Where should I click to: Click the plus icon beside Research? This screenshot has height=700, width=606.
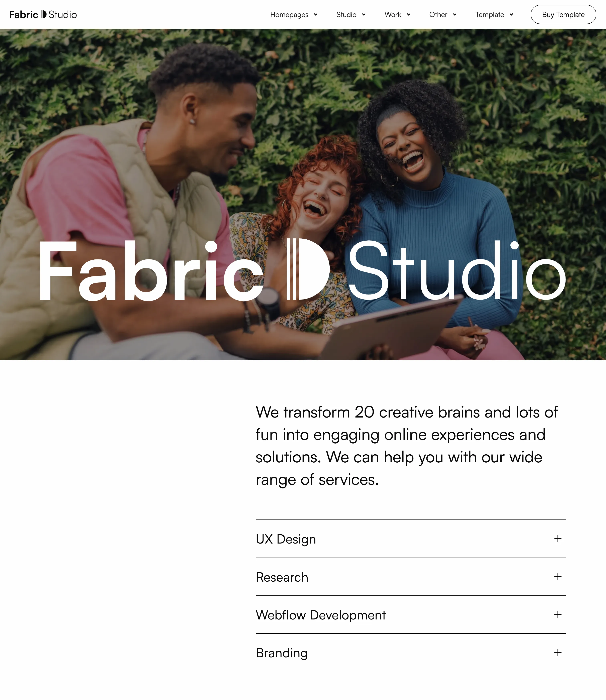(558, 576)
